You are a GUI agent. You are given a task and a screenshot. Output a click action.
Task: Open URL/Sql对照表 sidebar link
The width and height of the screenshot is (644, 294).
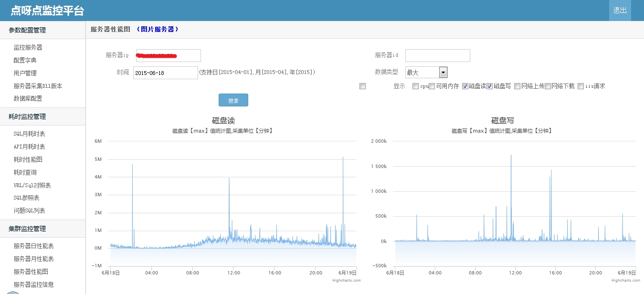32,186
